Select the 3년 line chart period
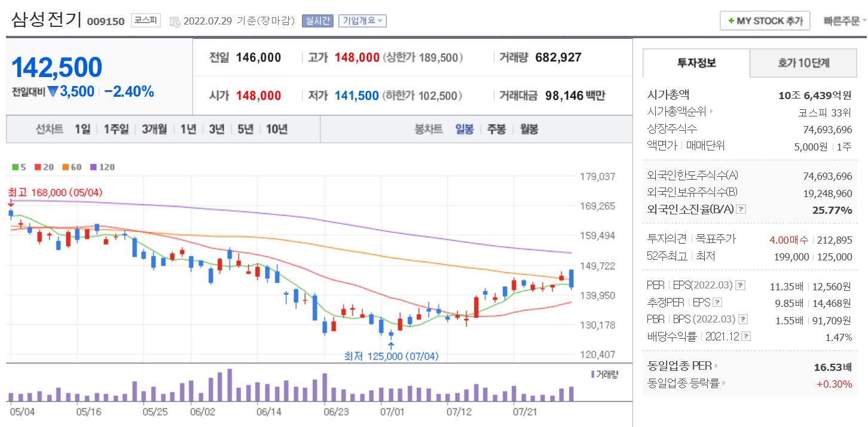 (216, 129)
